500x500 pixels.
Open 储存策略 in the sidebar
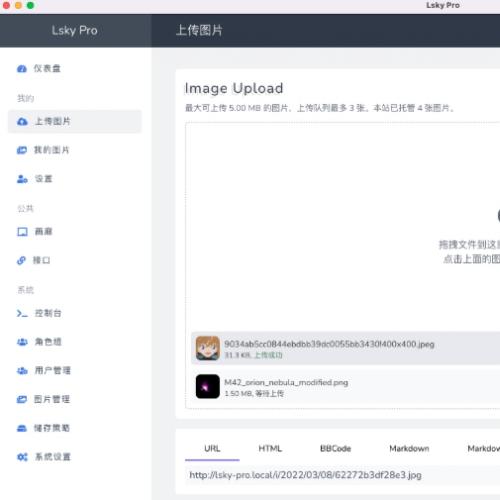75,428
